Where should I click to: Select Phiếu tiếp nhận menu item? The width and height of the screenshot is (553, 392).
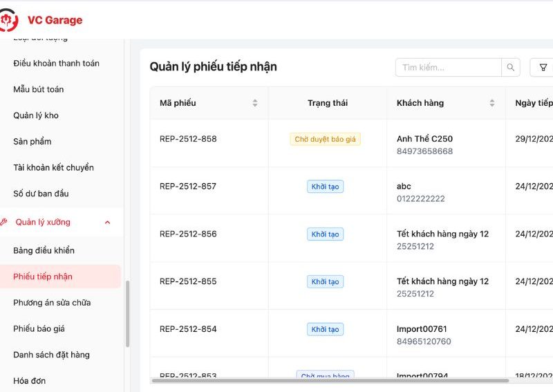43,277
